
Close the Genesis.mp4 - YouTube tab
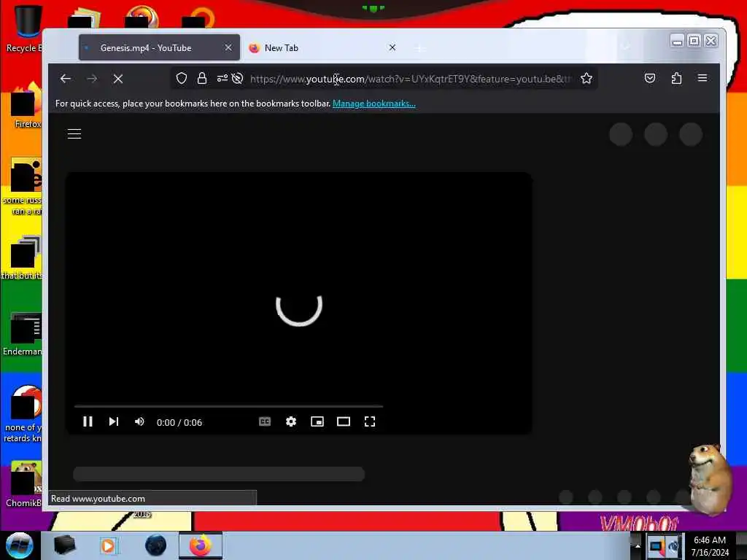pyautogui.click(x=228, y=47)
